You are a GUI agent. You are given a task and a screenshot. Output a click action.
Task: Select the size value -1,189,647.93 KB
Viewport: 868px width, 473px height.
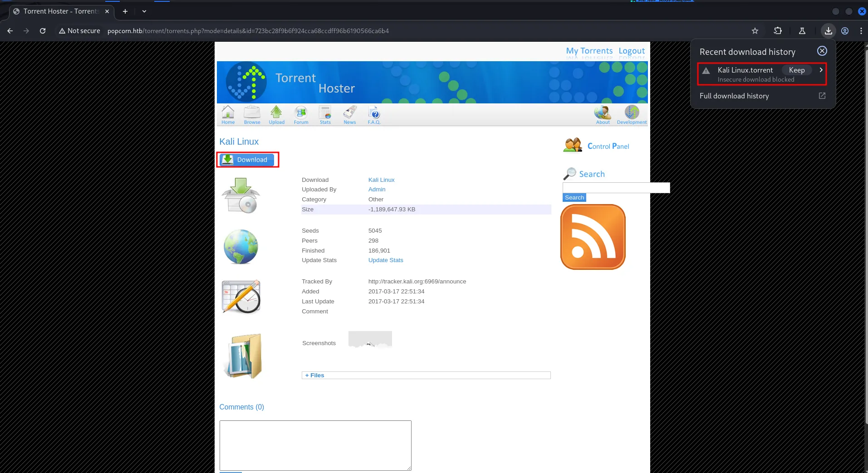click(392, 210)
